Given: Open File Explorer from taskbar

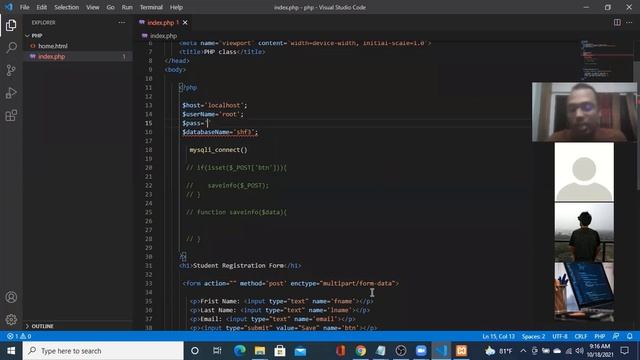Looking at the screenshot, I should coord(260,351).
